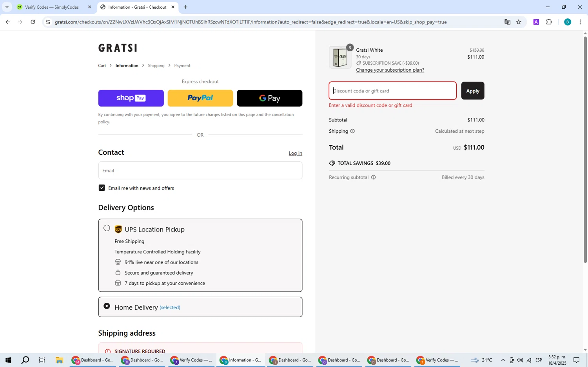Image resolution: width=588 pixels, height=367 pixels.
Task: Reload the checkout page
Action: [33, 22]
